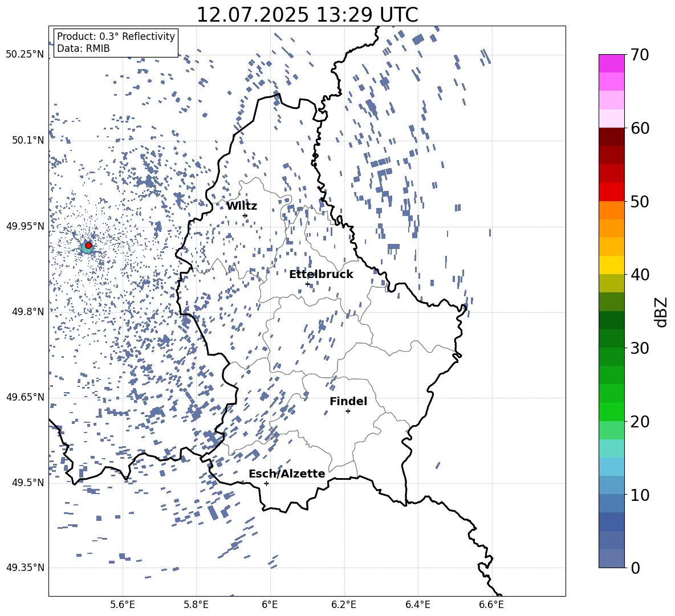Pick the dark maroon colorbar segment below 60
This screenshot has height=616, width=675.
point(611,137)
